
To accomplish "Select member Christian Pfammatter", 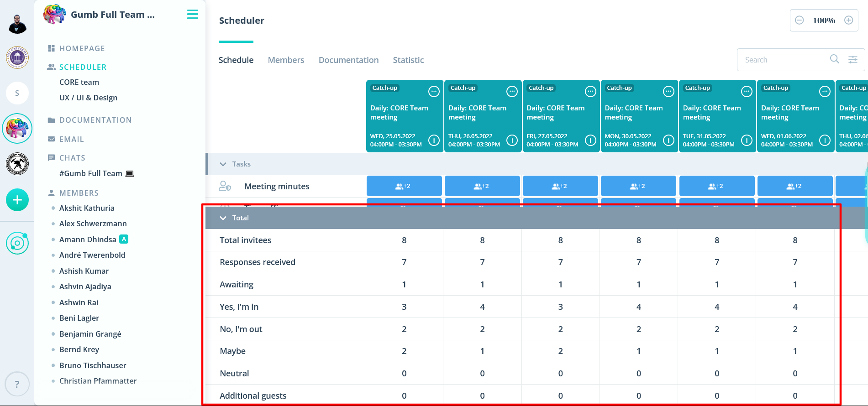I will (x=98, y=381).
